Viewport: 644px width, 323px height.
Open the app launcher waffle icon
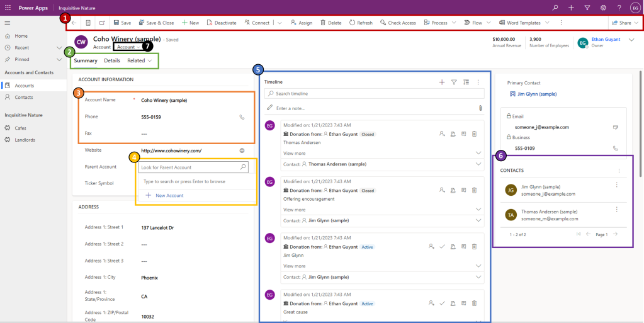(x=8, y=8)
